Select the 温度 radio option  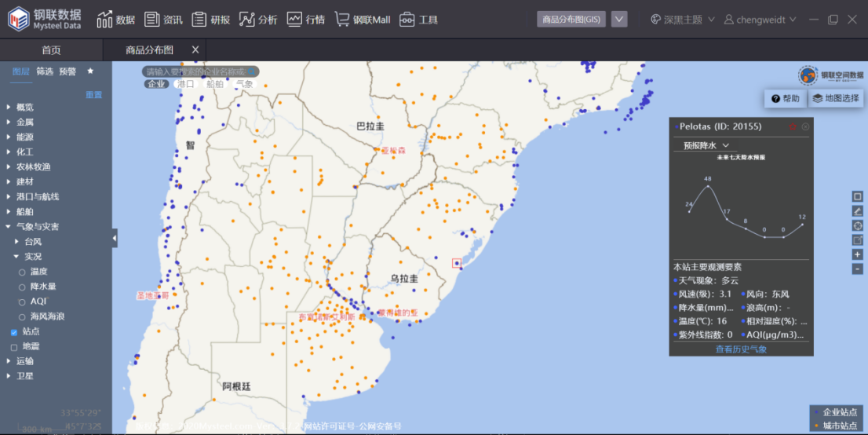click(22, 272)
